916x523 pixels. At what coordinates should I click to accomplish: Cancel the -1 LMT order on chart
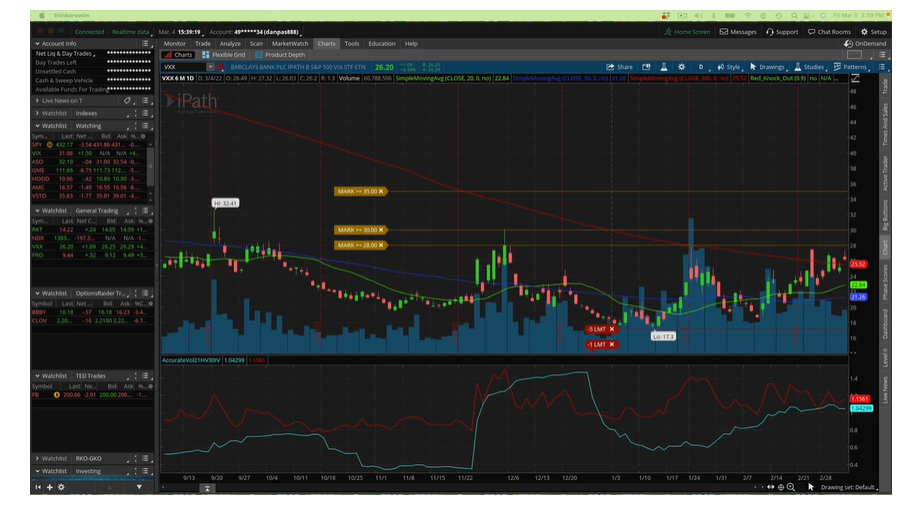pyautogui.click(x=612, y=344)
